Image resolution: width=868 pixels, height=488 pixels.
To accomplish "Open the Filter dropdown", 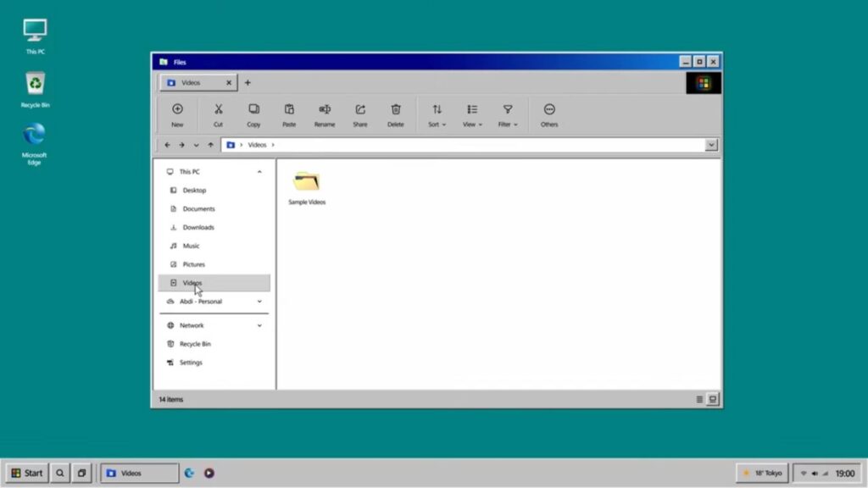I will click(x=507, y=114).
